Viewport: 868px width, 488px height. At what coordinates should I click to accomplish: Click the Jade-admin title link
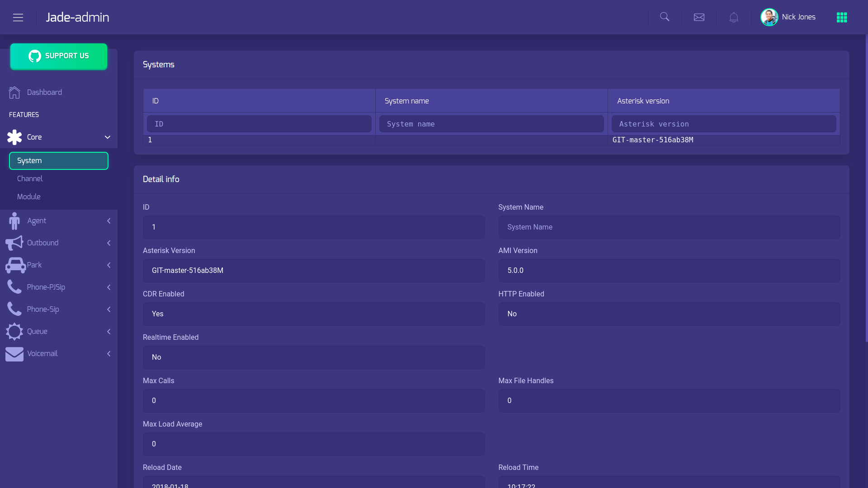click(77, 17)
